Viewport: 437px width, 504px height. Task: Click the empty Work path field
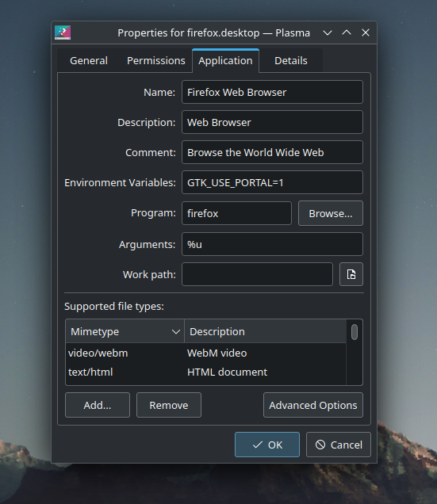pos(257,274)
